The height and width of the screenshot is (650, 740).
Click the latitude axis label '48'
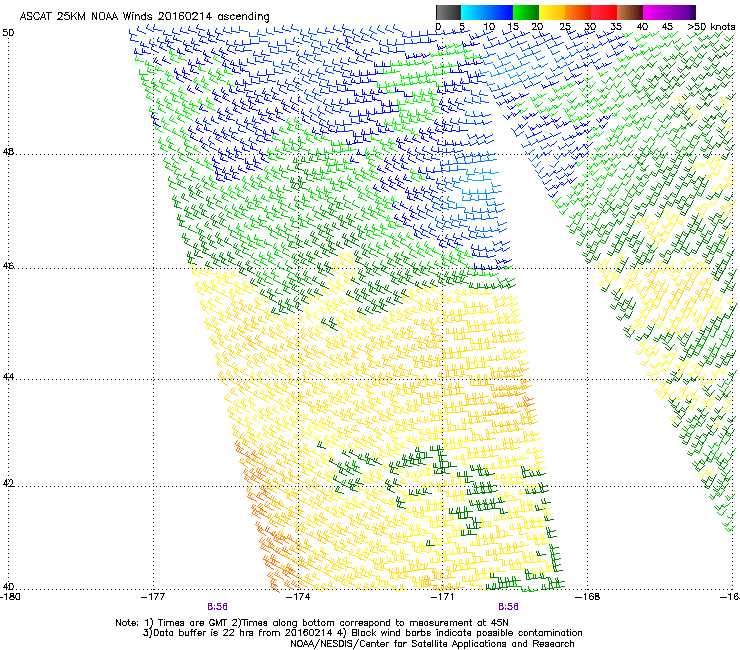8,152
